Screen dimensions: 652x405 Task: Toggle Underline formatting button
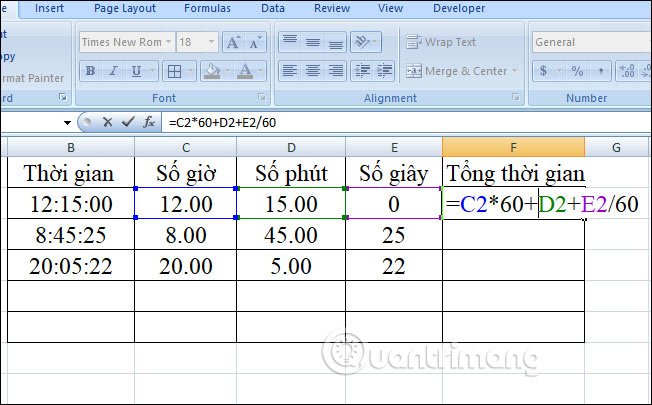click(136, 71)
